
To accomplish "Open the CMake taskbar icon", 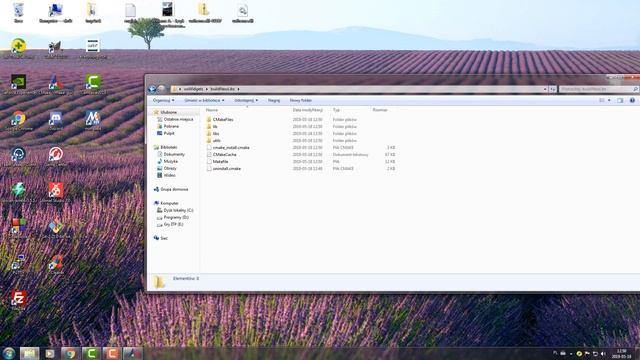I will point(133,353).
